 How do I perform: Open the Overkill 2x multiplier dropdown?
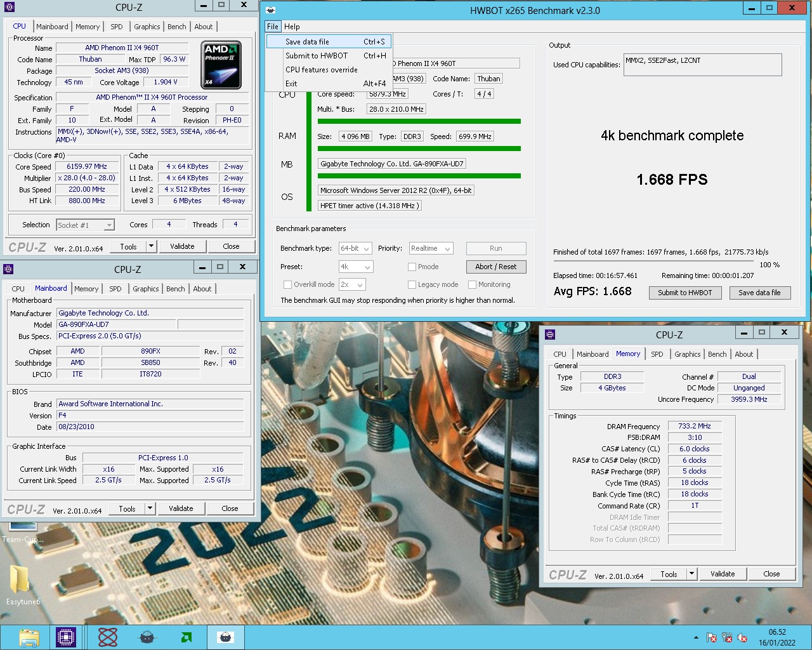(352, 284)
